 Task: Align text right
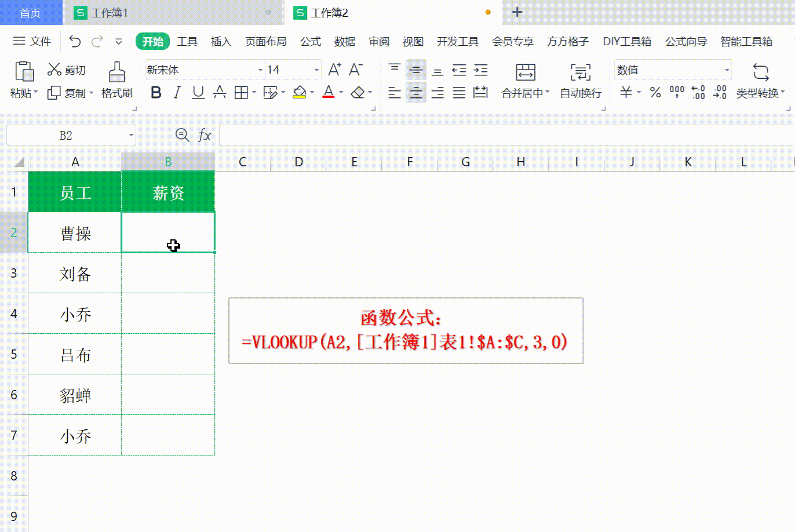pyautogui.click(x=437, y=92)
